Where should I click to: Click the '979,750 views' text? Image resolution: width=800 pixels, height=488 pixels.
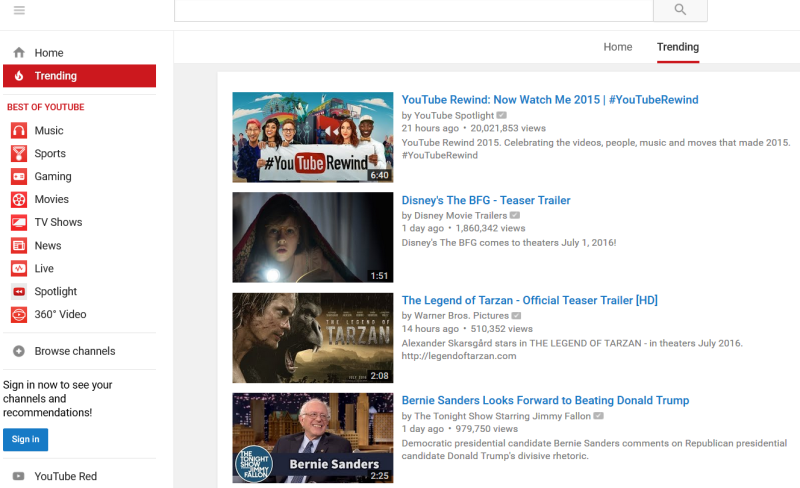click(487, 429)
